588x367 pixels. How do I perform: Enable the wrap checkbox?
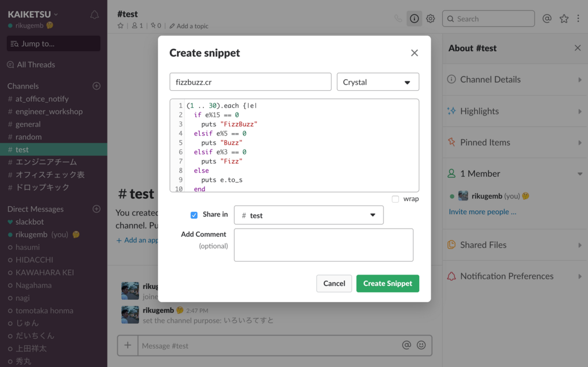395,199
